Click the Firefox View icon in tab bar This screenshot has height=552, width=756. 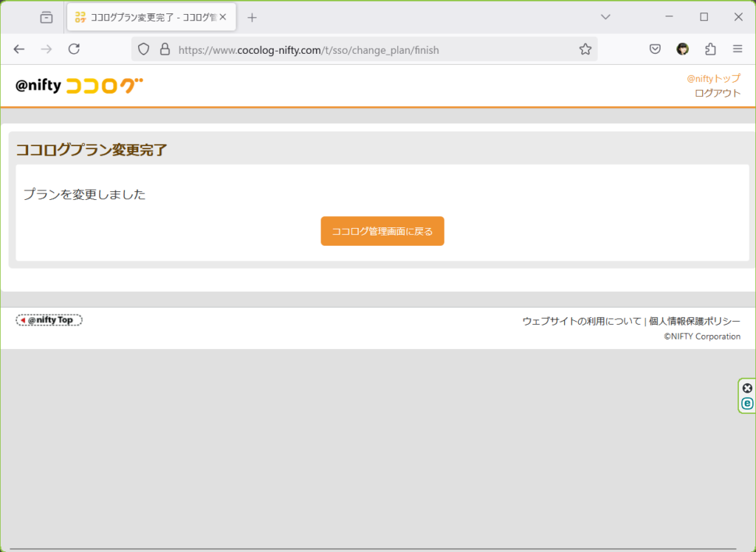(x=47, y=18)
